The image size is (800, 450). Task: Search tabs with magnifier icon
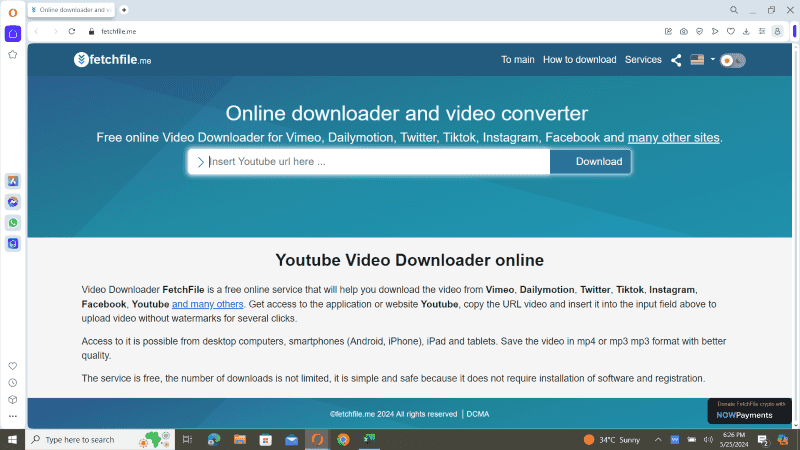[x=734, y=10]
